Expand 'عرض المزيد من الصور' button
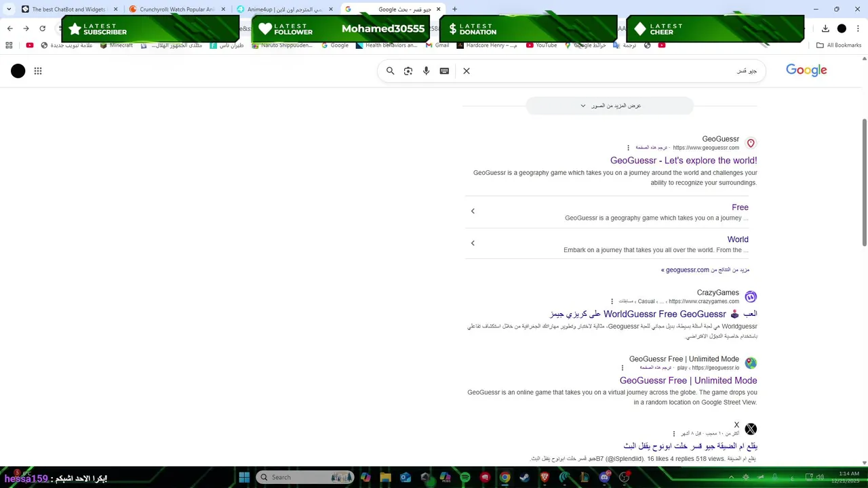This screenshot has height=488, width=868. [x=610, y=106]
